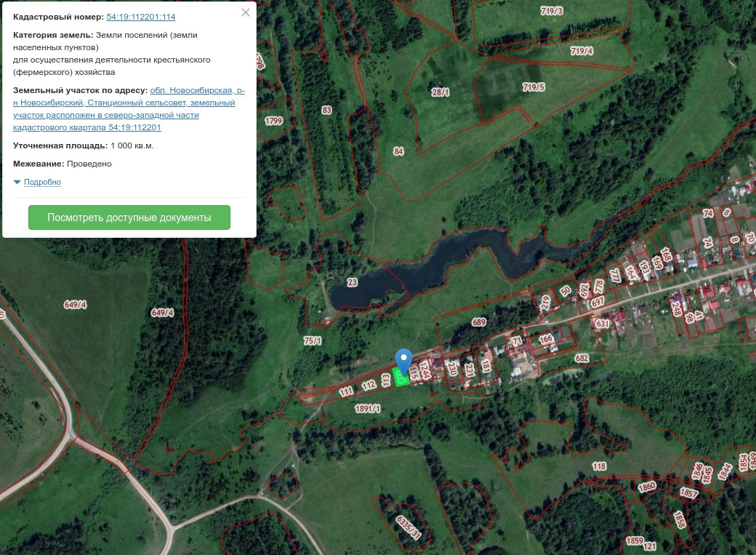756x555 pixels.
Task: Open cadastral number 54:19:112201:114 link
Action: tap(141, 17)
